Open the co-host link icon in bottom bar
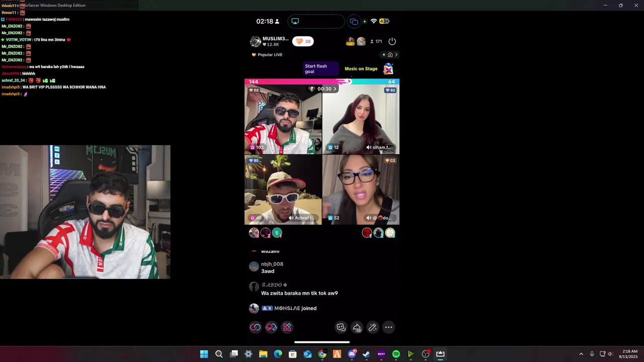Viewport: 644px width, 362px height. [256, 327]
